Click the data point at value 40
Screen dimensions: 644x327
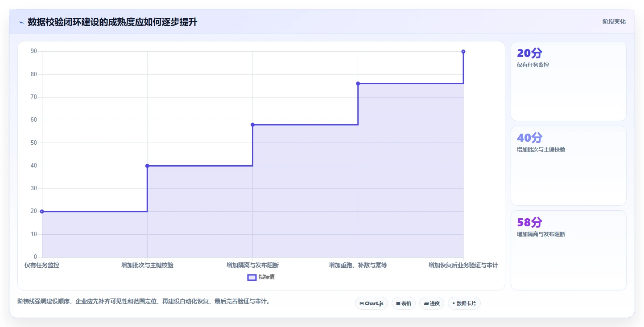(x=147, y=166)
